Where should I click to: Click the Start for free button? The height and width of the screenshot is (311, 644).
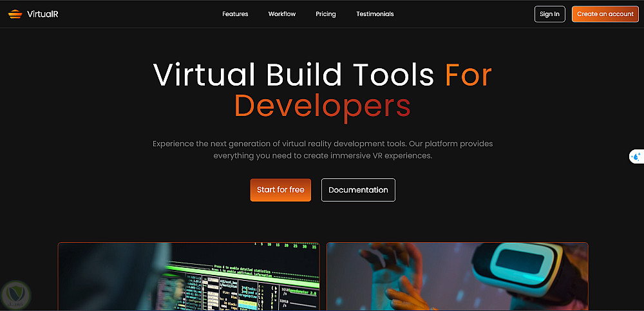tap(281, 190)
